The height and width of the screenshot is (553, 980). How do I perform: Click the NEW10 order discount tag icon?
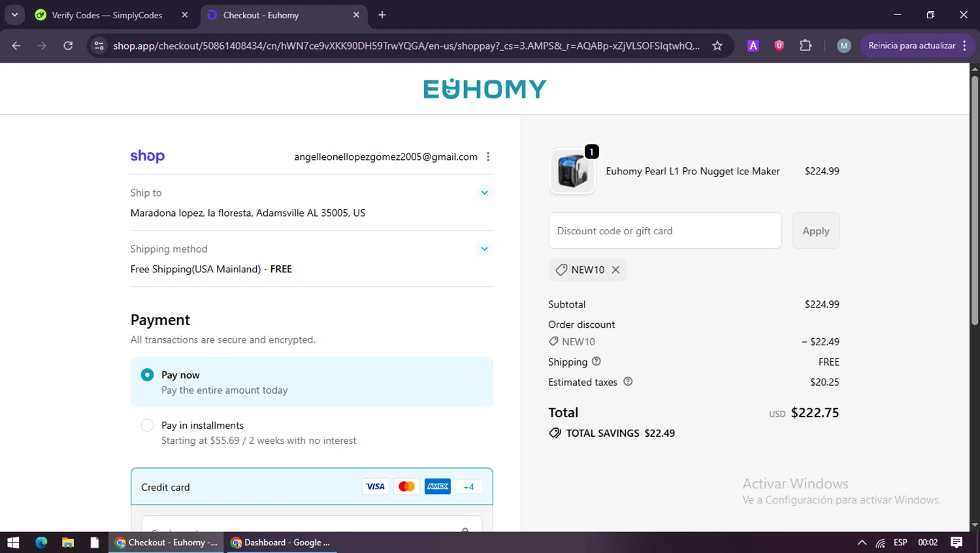[x=553, y=341]
